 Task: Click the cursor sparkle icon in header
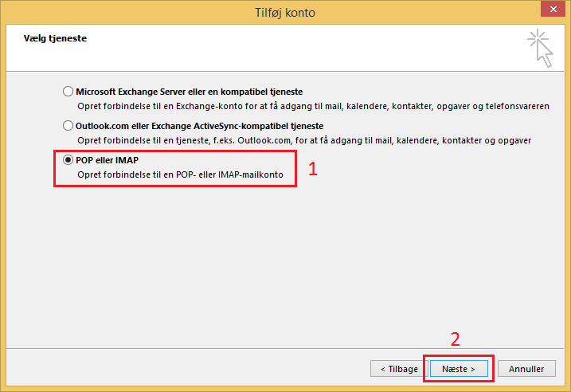point(540,48)
